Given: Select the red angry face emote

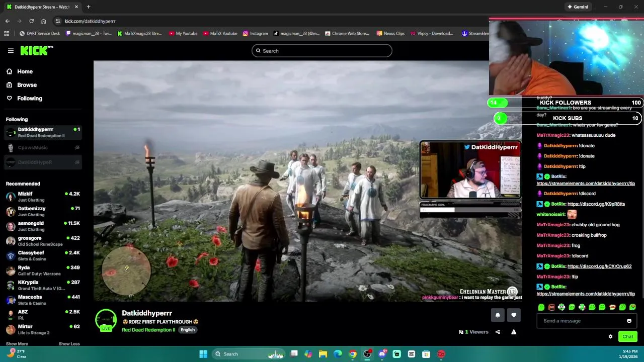Looking at the screenshot, I should coord(551,307).
